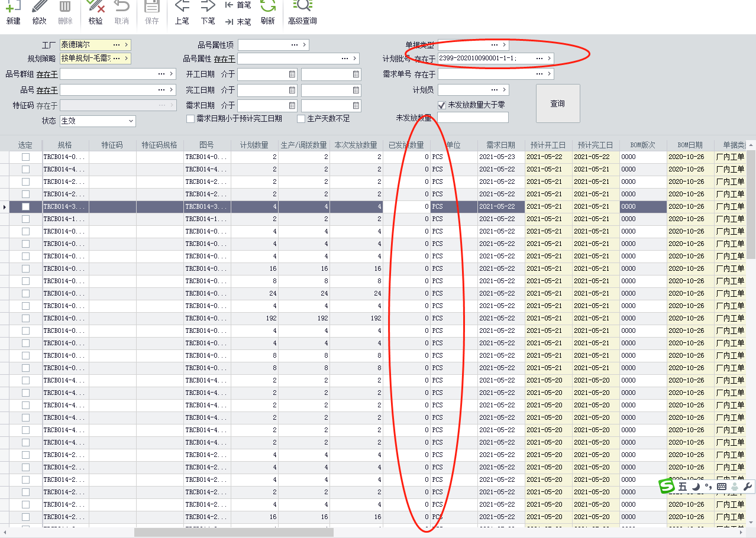Click the table's vertical scrollbar thumb
Image resolution: width=756 pixels, height=538 pixels.
(751, 204)
